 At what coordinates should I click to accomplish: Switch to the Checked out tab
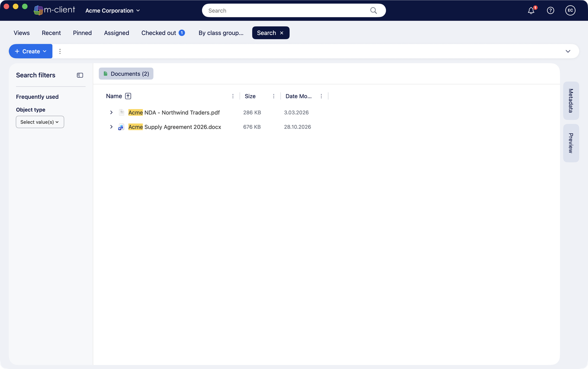pos(163,33)
